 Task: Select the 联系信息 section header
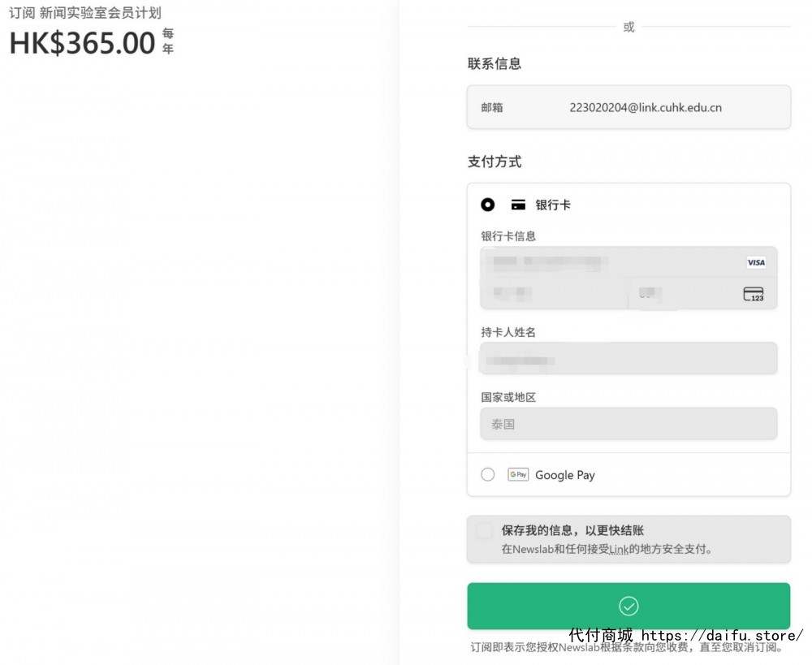pyautogui.click(x=495, y=63)
